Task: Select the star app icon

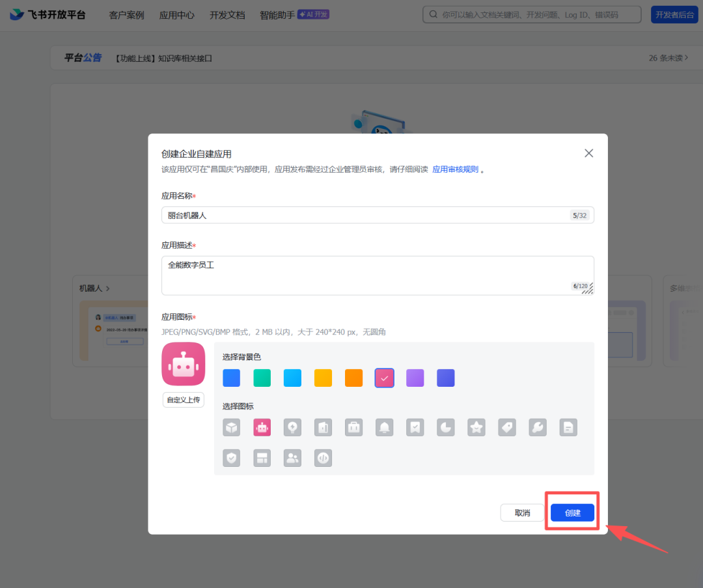Action: (476, 427)
